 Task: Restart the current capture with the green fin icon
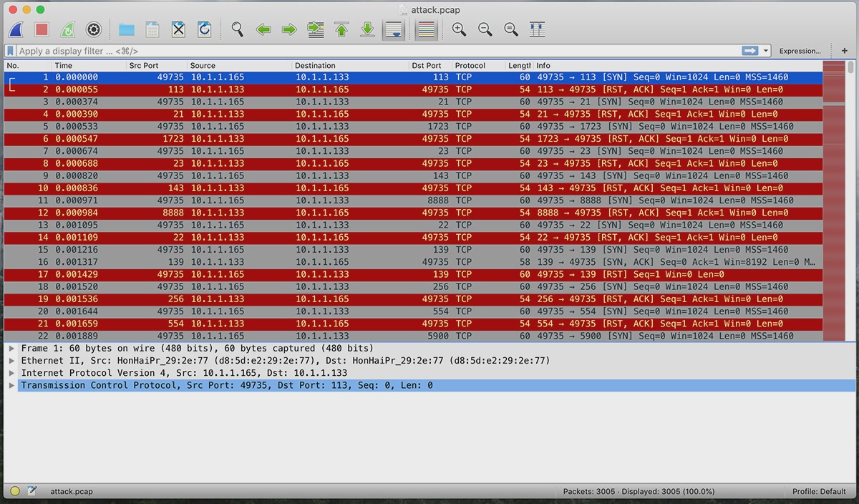67,29
